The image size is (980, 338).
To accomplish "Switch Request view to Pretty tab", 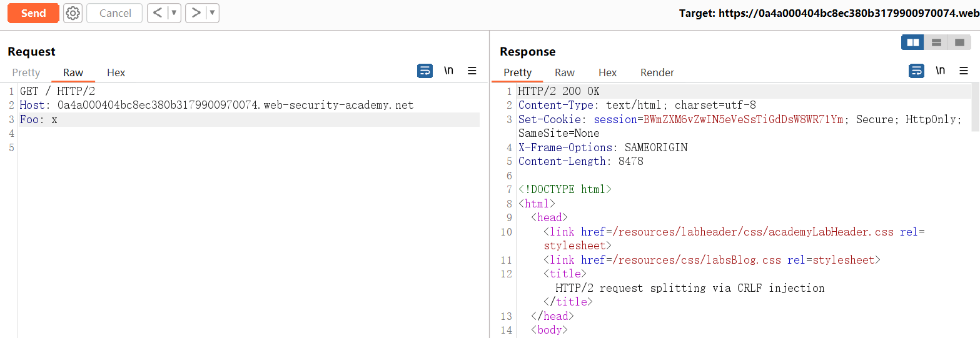I will [26, 72].
